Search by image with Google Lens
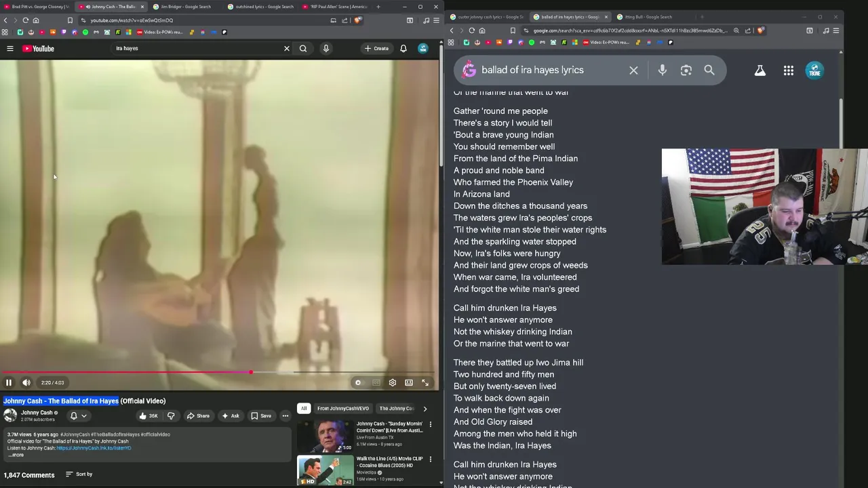This screenshot has width=868, height=488. pyautogui.click(x=686, y=70)
